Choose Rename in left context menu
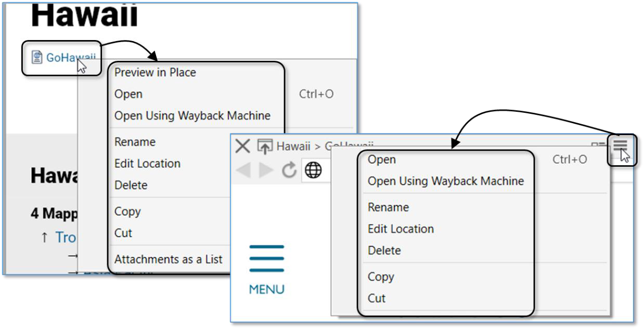The height and width of the screenshot is (329, 644). tap(135, 142)
